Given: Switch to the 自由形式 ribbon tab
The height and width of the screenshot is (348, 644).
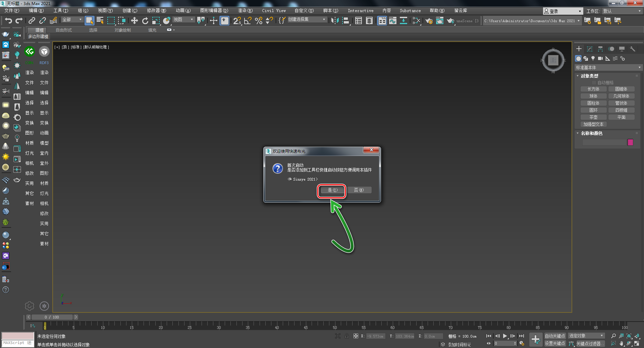Looking at the screenshot, I should (63, 30).
